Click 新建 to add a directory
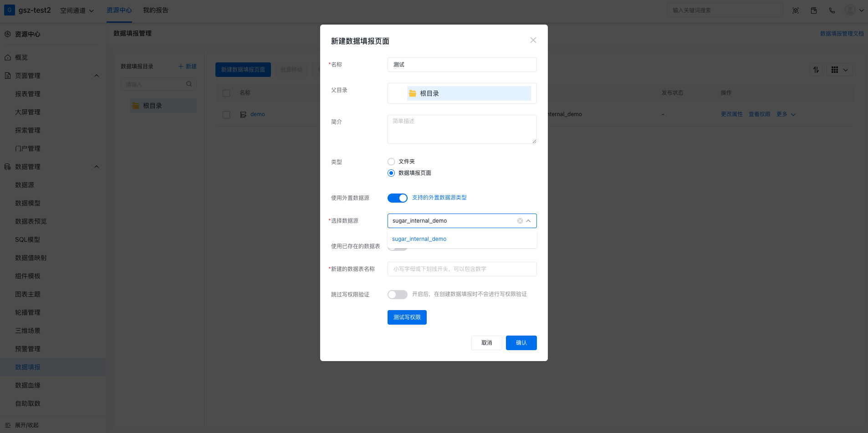 tap(188, 66)
